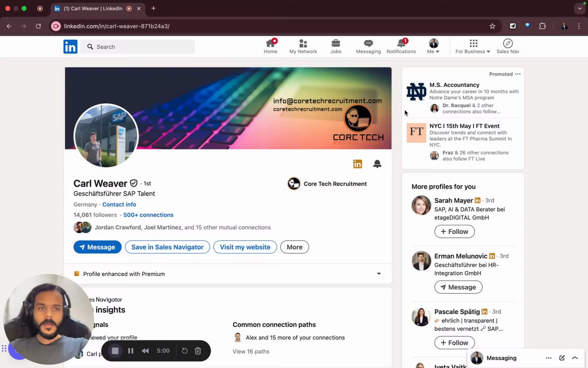
Task: View mutual connections Jordan Crawford, Joel Martinez
Action: (x=172, y=227)
